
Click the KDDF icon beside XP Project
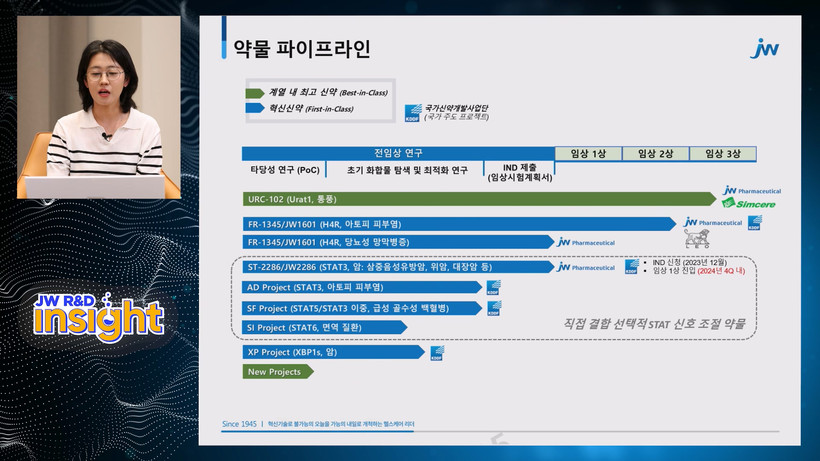(437, 352)
